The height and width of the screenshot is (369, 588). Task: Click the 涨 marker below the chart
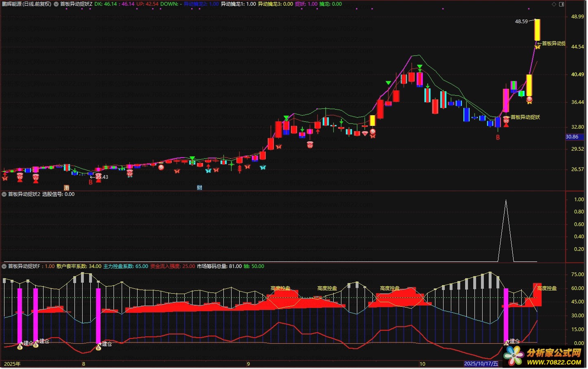point(66,188)
